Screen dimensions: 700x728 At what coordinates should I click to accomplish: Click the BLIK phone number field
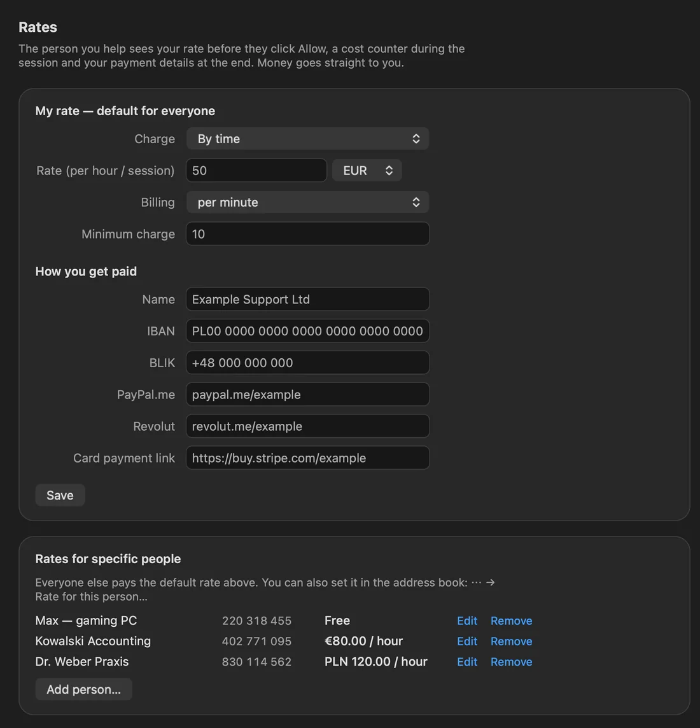[307, 363]
